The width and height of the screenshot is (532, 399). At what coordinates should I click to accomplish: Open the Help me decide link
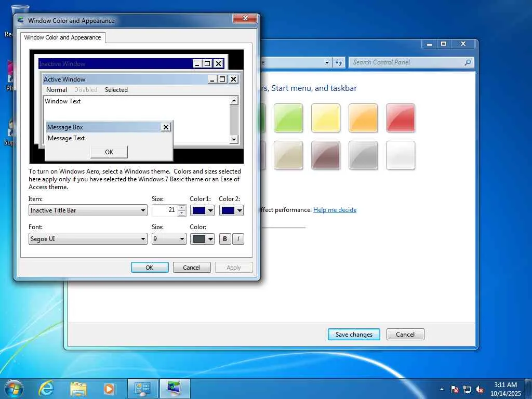(335, 210)
